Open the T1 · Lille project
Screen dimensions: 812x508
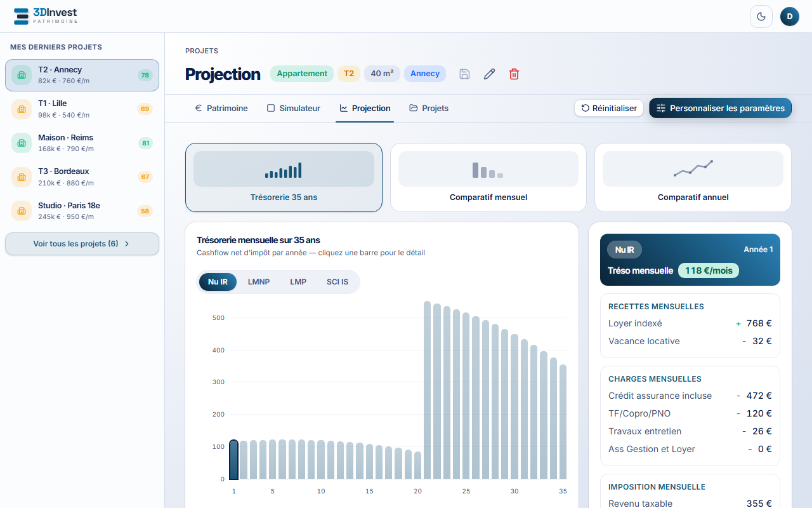point(82,109)
